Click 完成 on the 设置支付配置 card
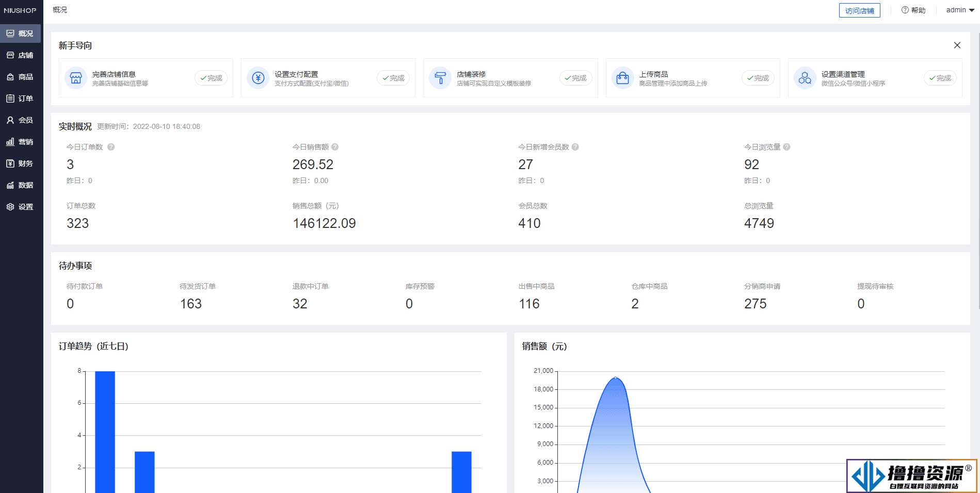The width and height of the screenshot is (980, 493). click(x=393, y=78)
